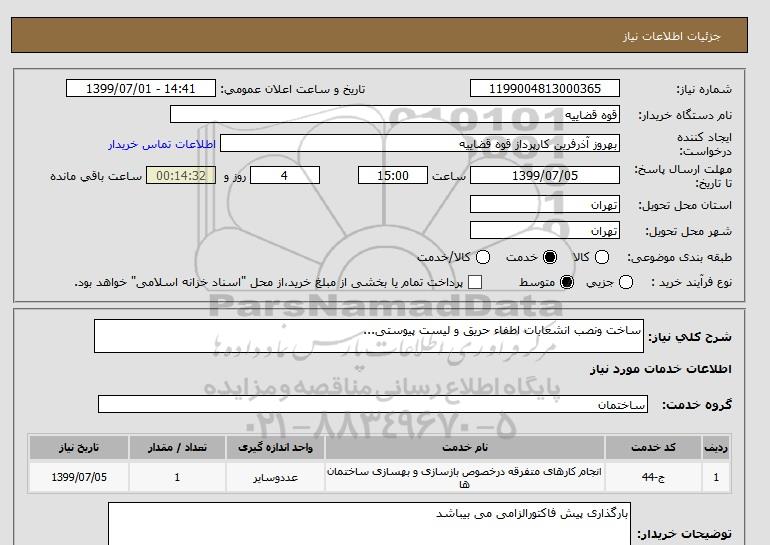The image size is (770, 545).
Task: Click the توضیحات خریدار text area
Action: (369, 523)
